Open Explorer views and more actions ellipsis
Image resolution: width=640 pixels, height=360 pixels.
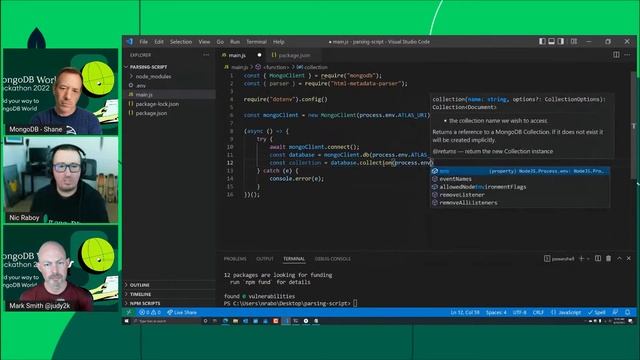[x=206, y=55]
